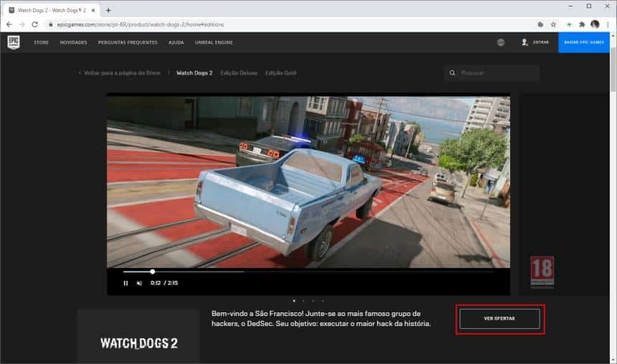This screenshot has width=617, height=364.
Task: Click the VER OFERTAS button
Action: coord(500,318)
